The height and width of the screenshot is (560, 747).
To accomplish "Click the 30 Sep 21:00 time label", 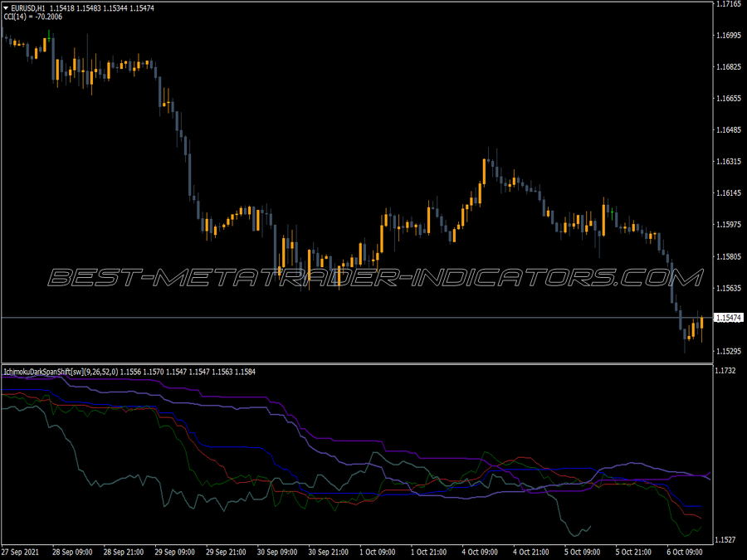I will [x=328, y=552].
